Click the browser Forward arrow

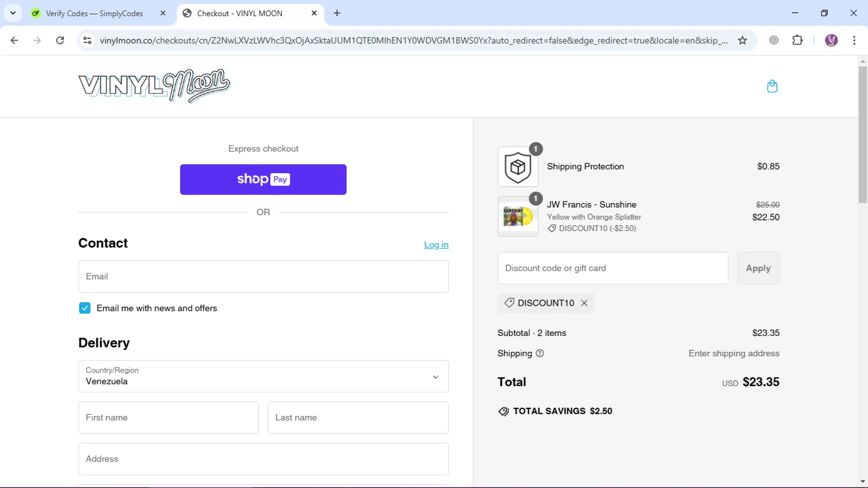(37, 41)
